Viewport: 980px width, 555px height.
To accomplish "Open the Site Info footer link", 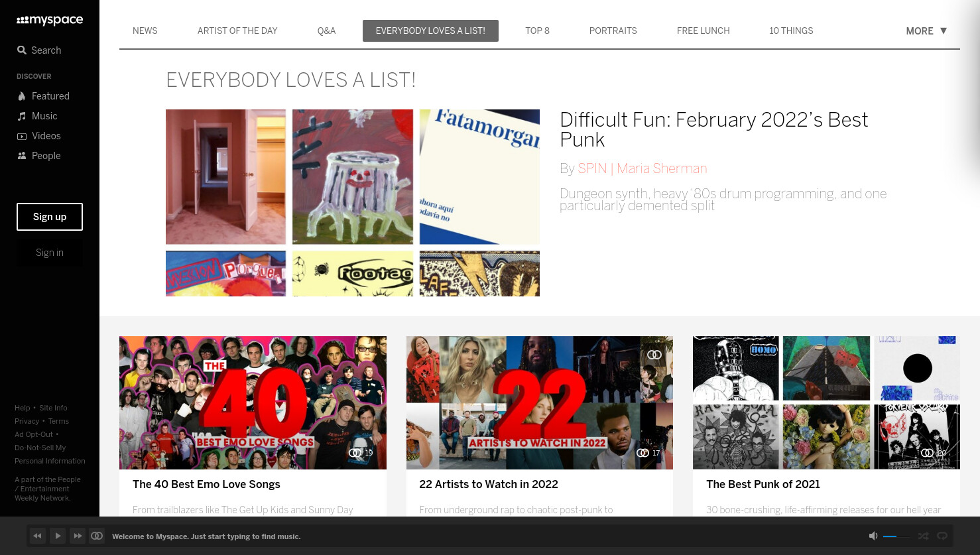I will click(53, 408).
